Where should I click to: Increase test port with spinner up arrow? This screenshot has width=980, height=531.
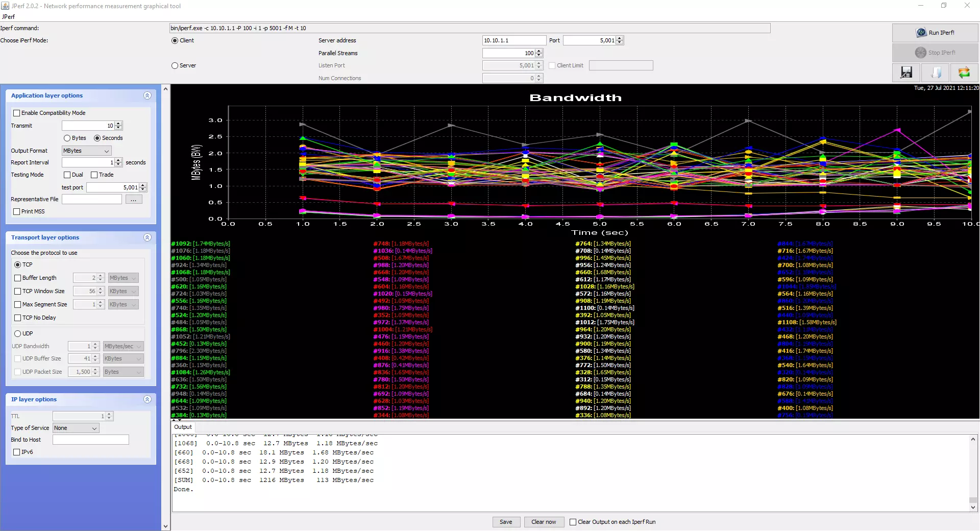click(x=143, y=185)
